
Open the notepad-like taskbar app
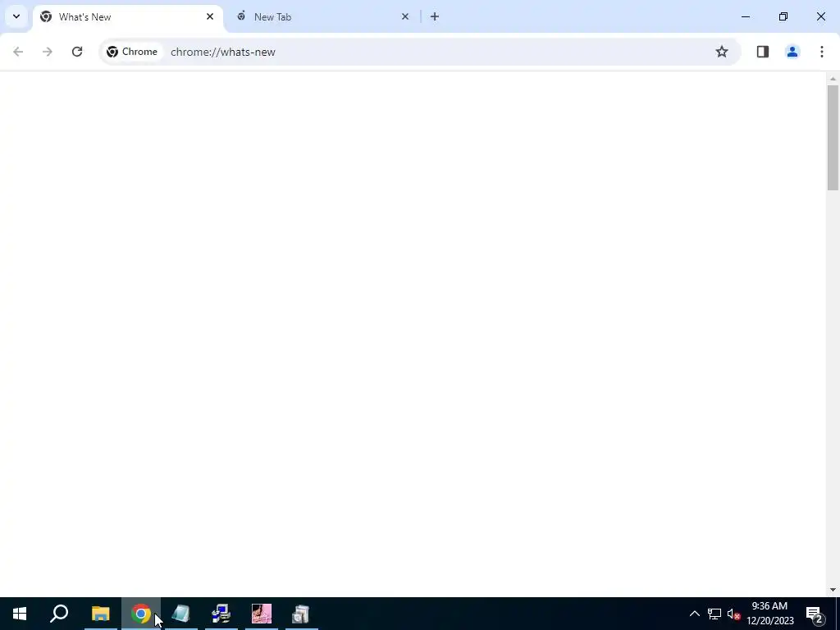click(181, 614)
